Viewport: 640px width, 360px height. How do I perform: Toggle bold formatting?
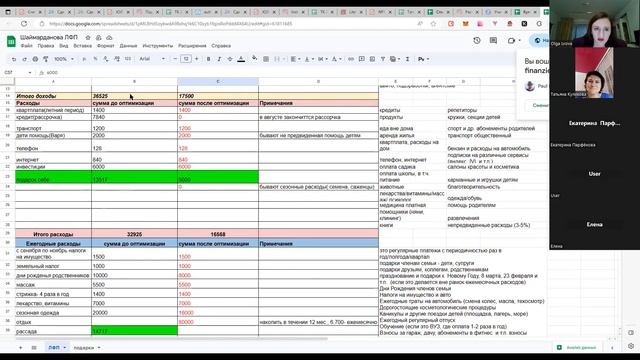[x=209, y=59]
